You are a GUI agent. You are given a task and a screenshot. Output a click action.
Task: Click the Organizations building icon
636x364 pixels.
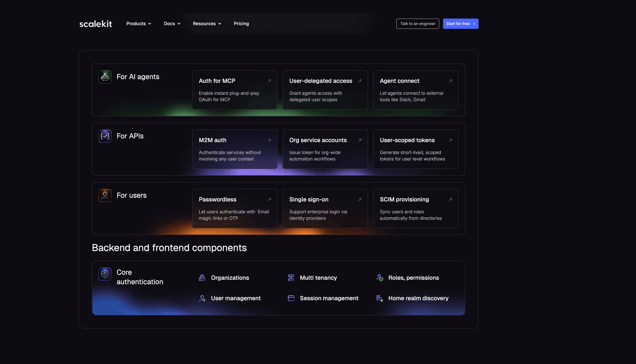[202, 278]
